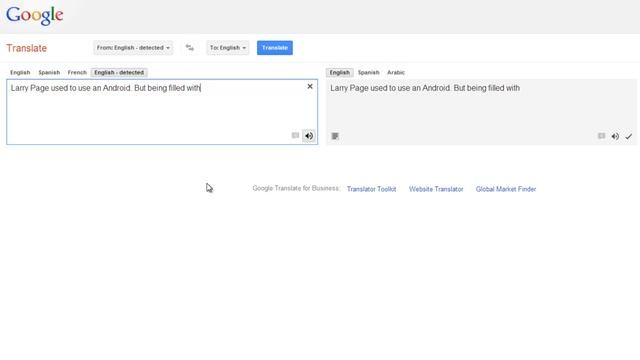The image size is (640, 360).
Task: Select all translated text icon
Action: pyautogui.click(x=335, y=136)
